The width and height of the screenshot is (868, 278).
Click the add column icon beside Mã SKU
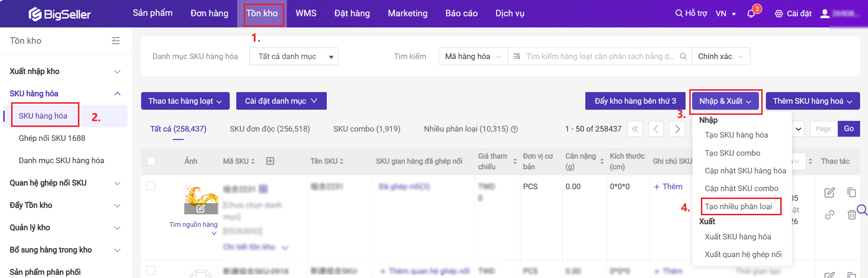coord(270,161)
